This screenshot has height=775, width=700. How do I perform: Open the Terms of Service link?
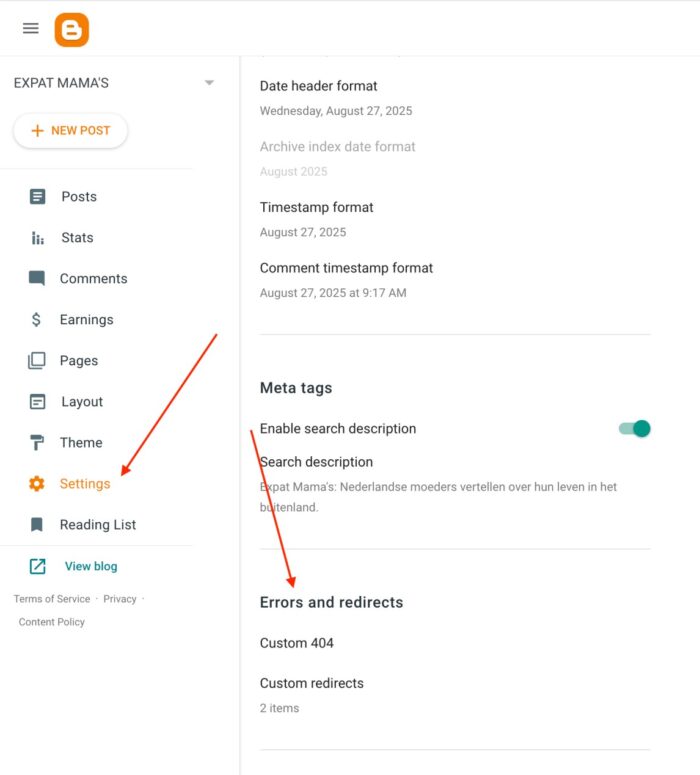52,599
